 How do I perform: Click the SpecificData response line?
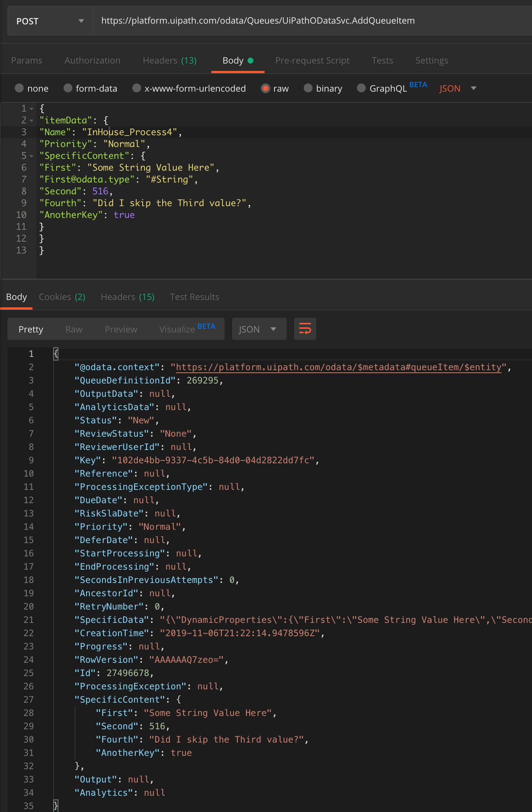click(x=303, y=620)
